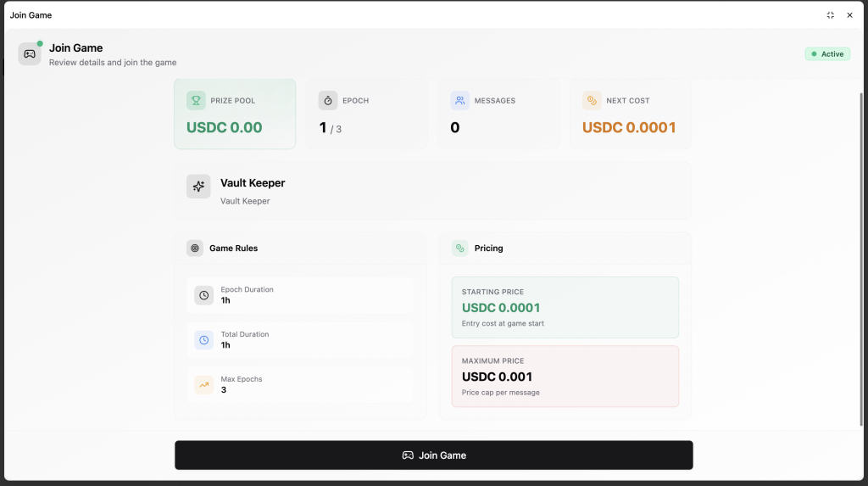Screen dimensions: 868x486
Task: Click the trophy icon in Prize Pool card
Action: coord(196,101)
